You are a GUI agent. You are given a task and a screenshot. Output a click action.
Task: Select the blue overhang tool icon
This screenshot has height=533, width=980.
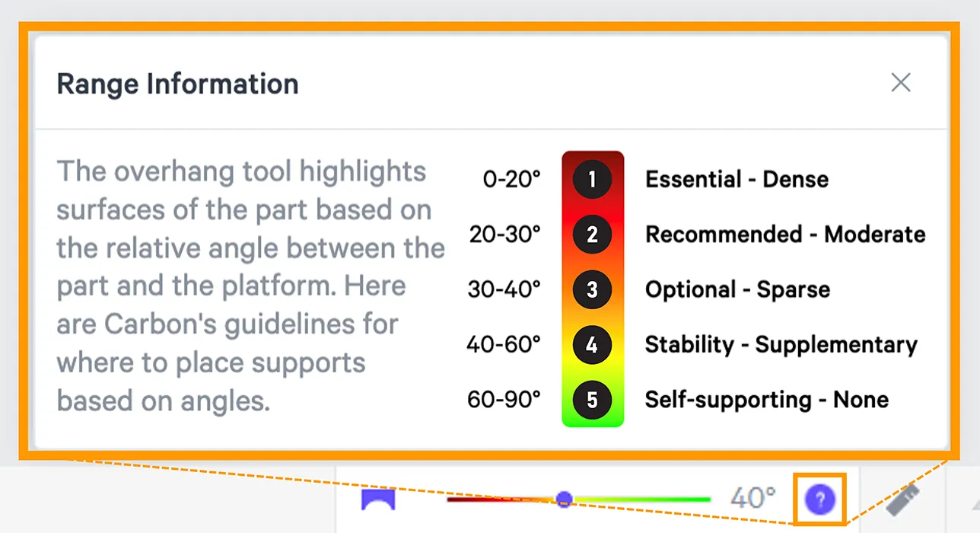(x=378, y=500)
